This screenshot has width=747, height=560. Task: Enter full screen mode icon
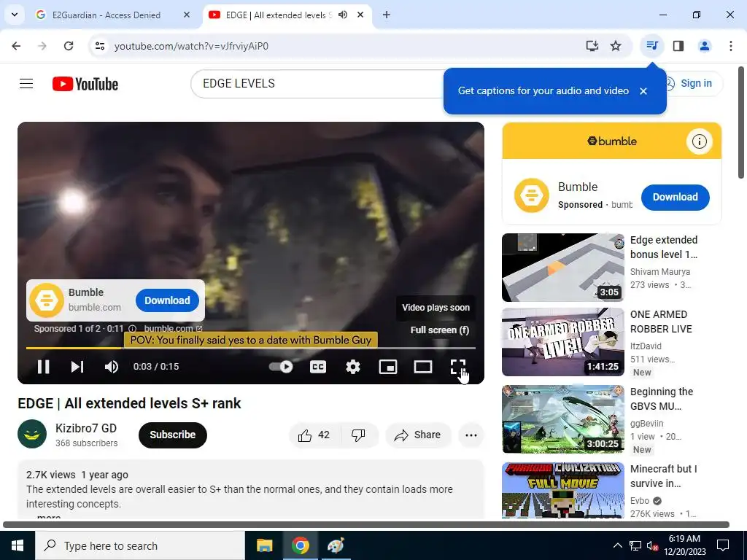pos(458,367)
